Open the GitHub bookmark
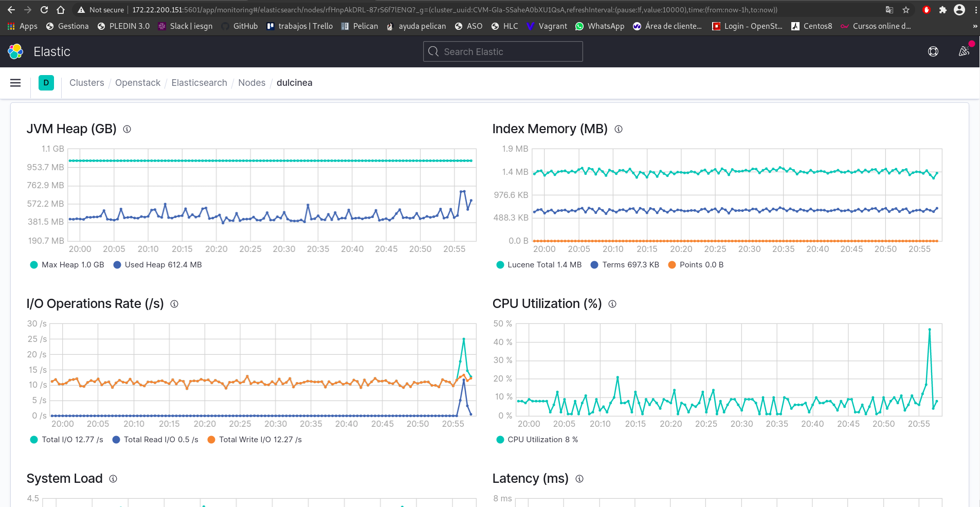Viewport: 980px width, 507px height. (240, 26)
